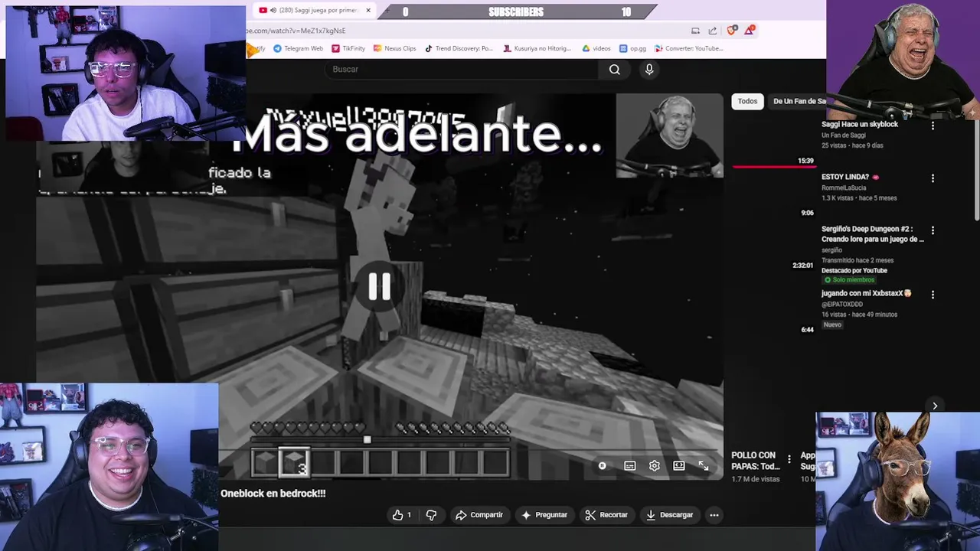This screenshot has height=551, width=980.
Task: Toggle autoplay switch in player controls
Action: pos(603,465)
